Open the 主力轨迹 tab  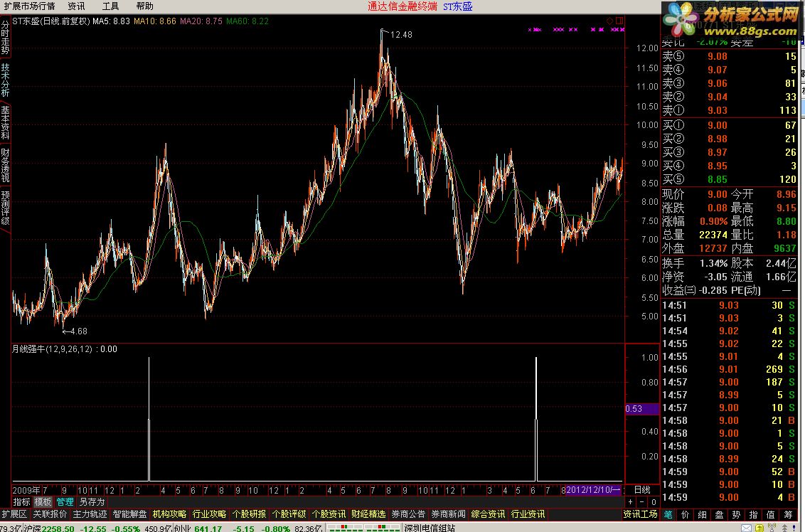coord(90,514)
